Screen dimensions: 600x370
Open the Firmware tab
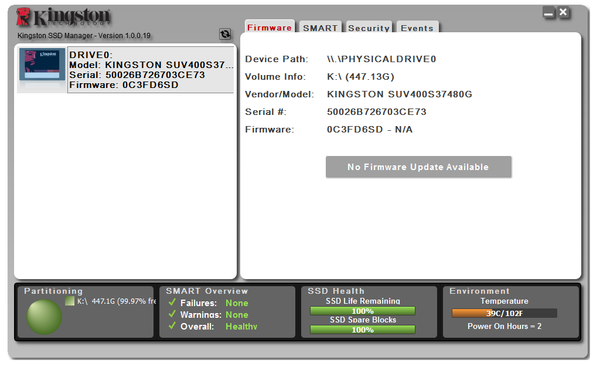point(269,27)
